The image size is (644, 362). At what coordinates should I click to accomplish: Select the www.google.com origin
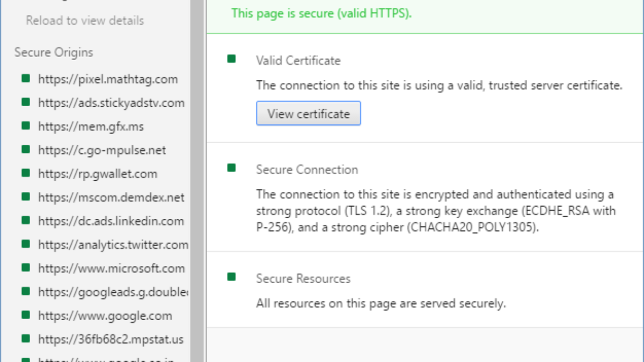tap(105, 315)
